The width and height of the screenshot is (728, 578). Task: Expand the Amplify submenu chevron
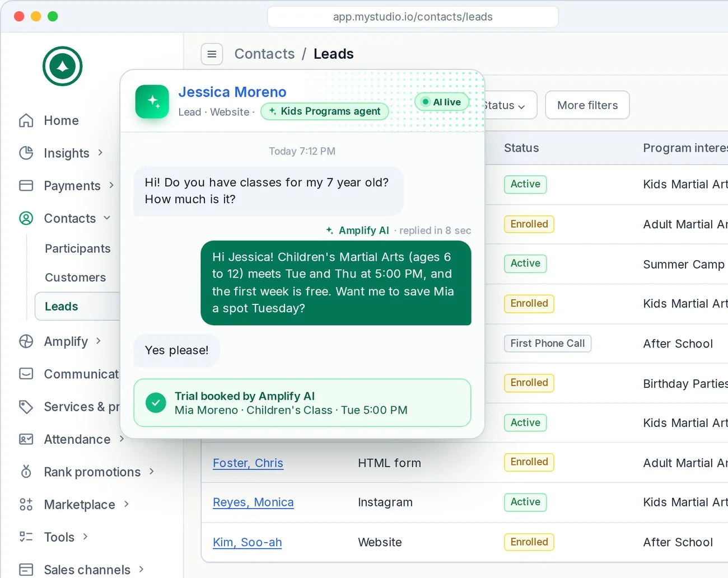(99, 340)
